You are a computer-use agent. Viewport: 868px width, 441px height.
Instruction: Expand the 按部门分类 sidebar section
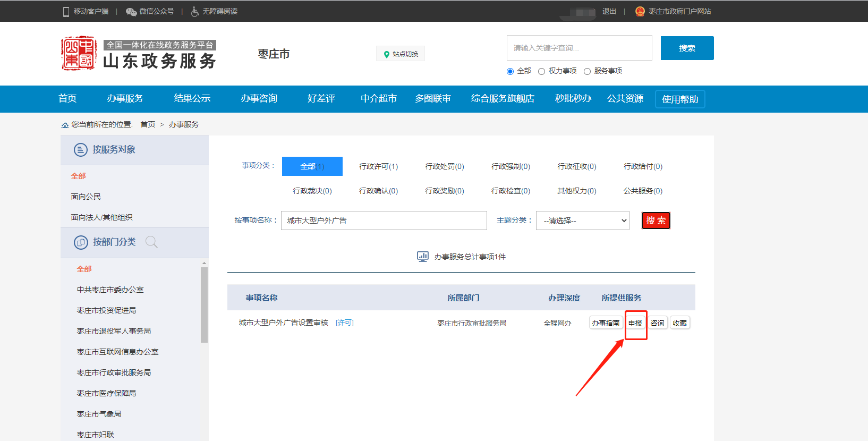coord(114,242)
